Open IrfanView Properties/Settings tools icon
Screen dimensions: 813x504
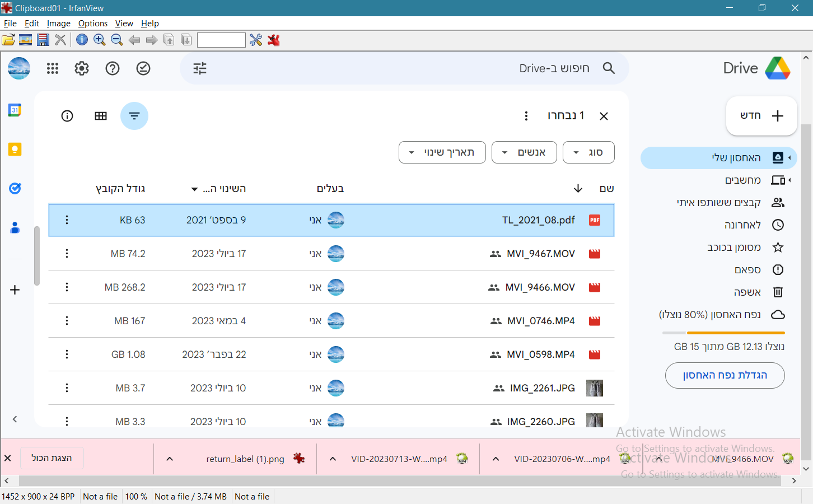click(x=256, y=40)
